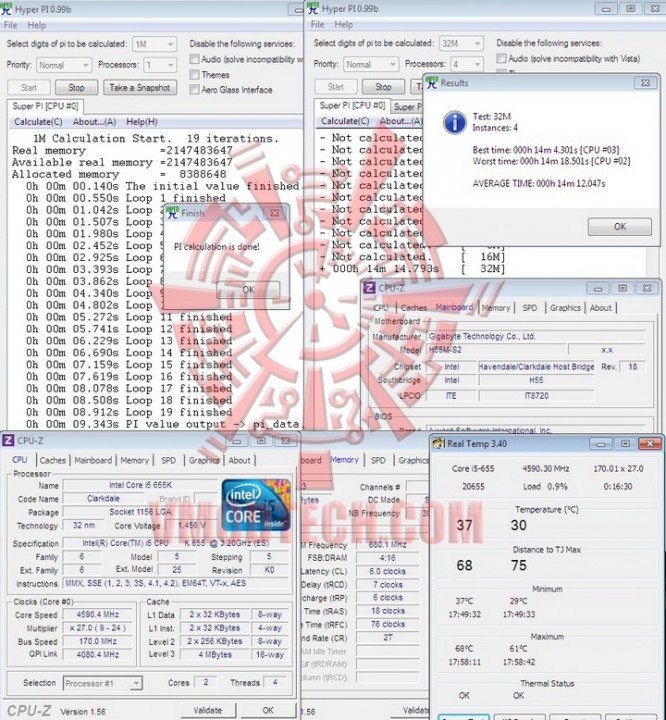Close the Results dialog

pyautogui.click(x=645, y=83)
